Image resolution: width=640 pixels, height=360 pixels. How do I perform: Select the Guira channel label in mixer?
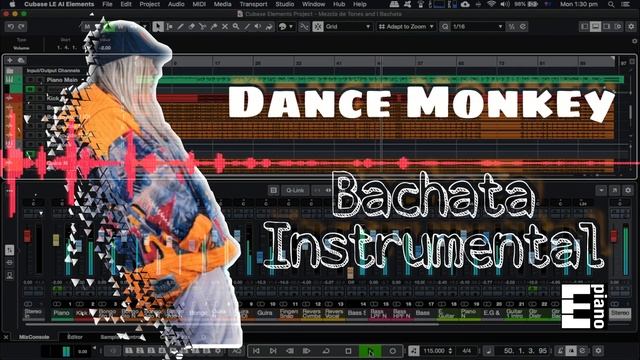pyautogui.click(x=264, y=313)
